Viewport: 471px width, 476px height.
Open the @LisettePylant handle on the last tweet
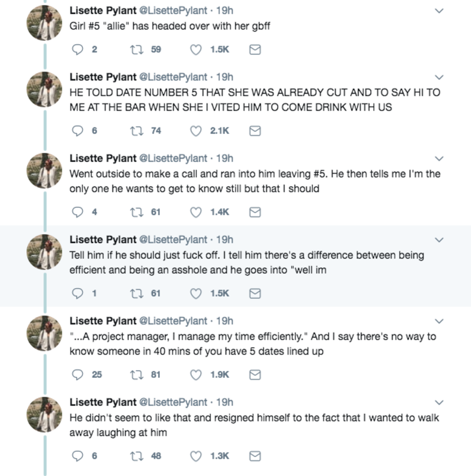[173, 402]
